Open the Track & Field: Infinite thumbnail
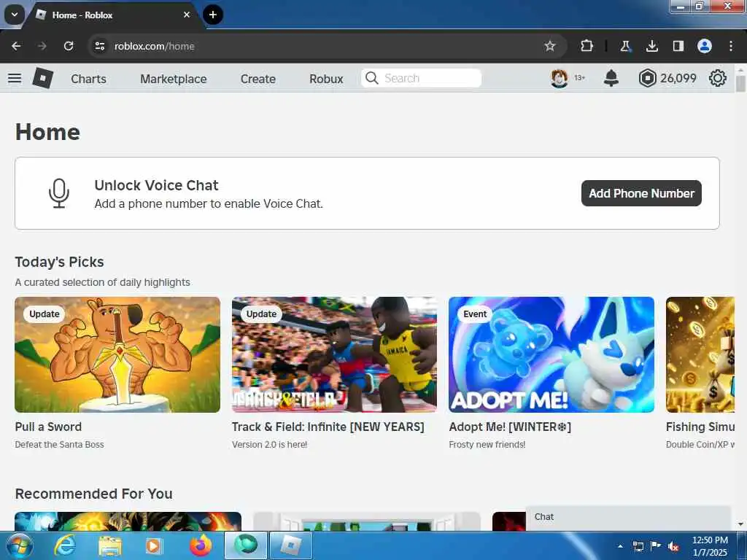Screen dimensions: 747x560 [x=334, y=355]
